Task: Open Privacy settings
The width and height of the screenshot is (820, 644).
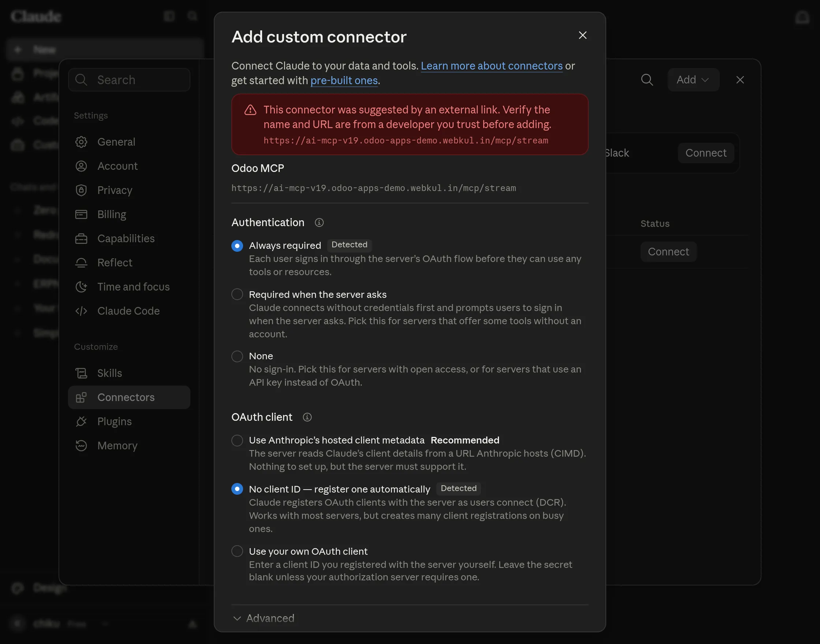Action: coord(129,190)
